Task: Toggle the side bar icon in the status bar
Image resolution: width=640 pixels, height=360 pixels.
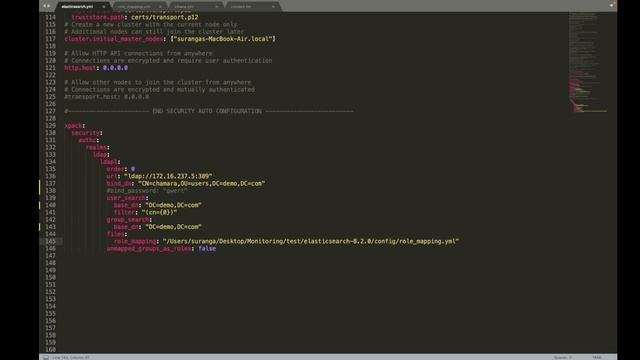Action: tap(46, 358)
